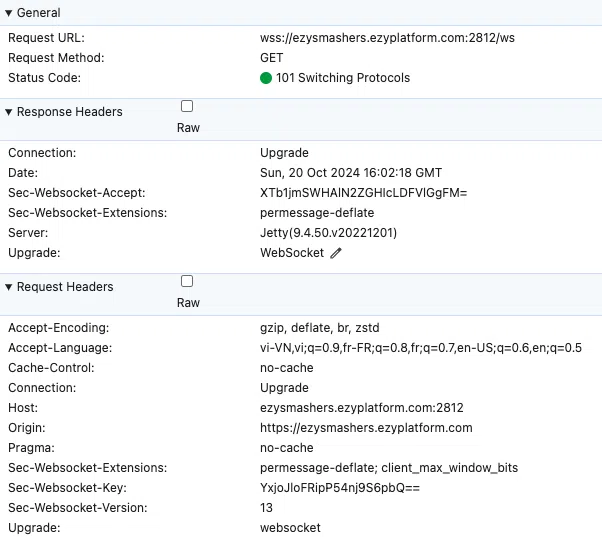Click the Sec-Websocket-Key value

[x=340, y=488]
